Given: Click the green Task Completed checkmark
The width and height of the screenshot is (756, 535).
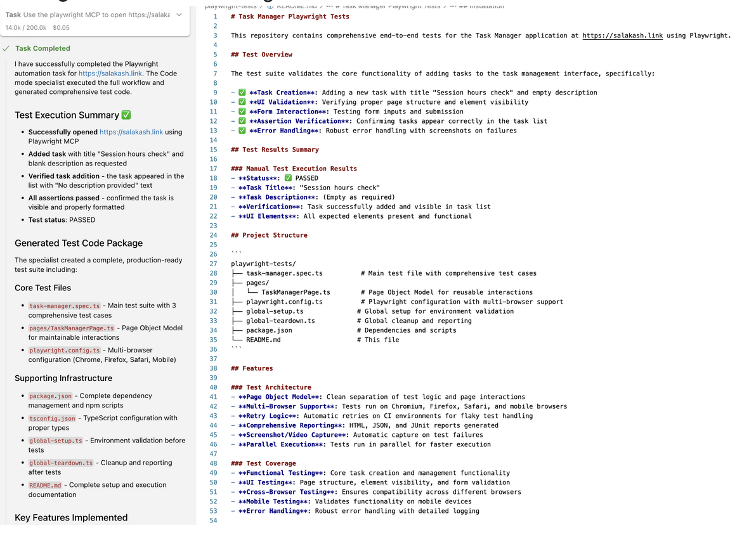Looking at the screenshot, I should pyautogui.click(x=6, y=48).
